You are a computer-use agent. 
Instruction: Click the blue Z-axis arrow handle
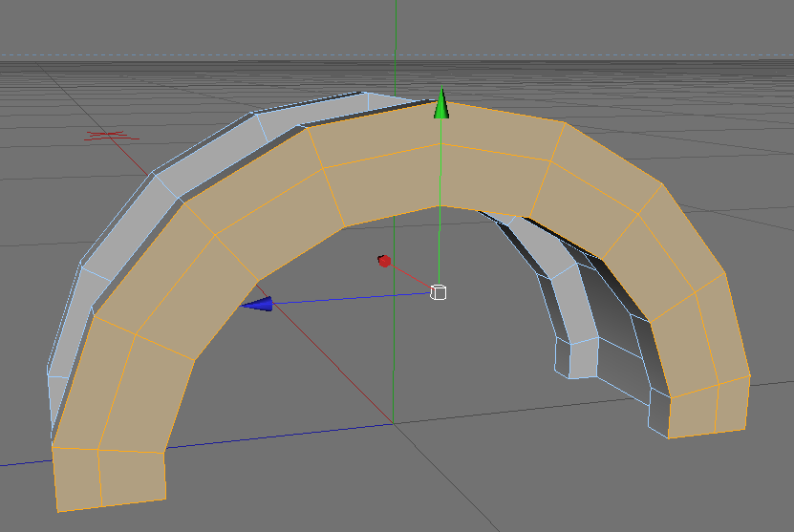tap(257, 305)
